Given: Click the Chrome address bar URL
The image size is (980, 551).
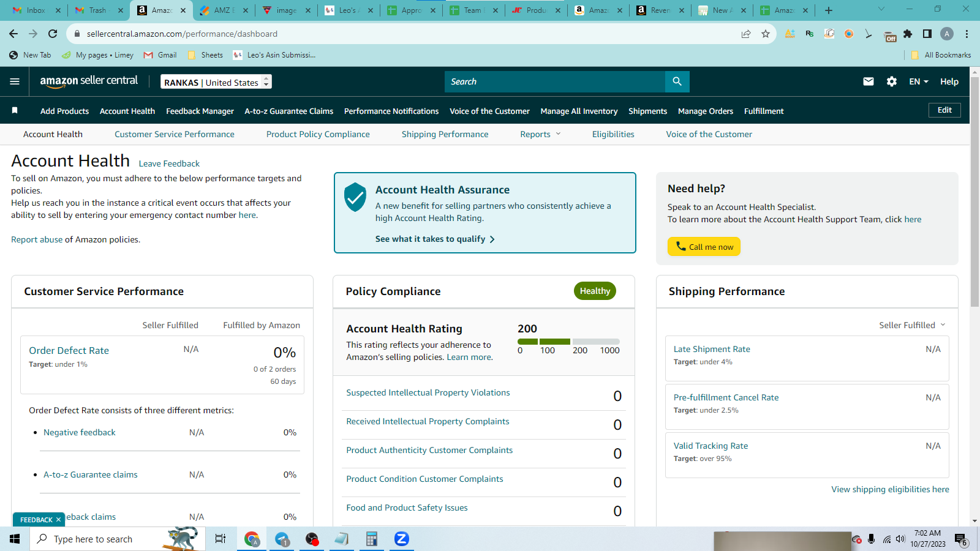Looking at the screenshot, I should coord(182,34).
